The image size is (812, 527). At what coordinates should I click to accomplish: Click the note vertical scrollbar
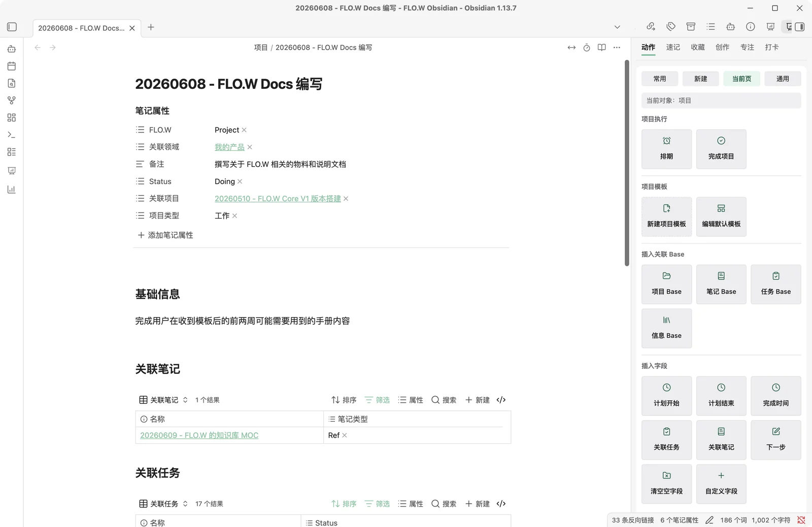point(627,163)
